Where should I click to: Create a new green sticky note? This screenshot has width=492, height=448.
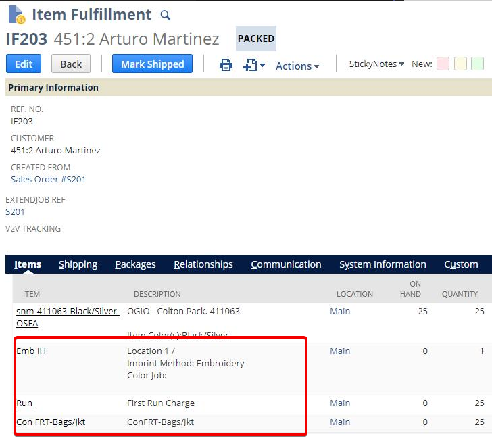tap(477, 64)
